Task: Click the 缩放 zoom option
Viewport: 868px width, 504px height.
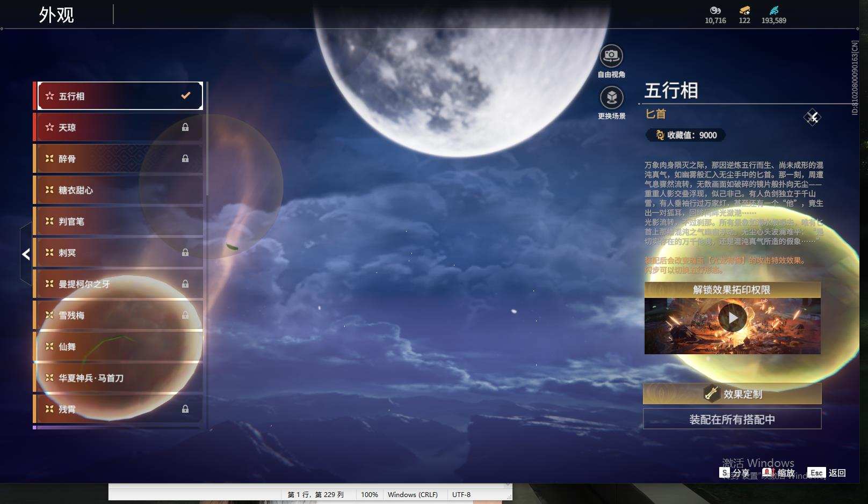Action: pyautogui.click(x=779, y=472)
